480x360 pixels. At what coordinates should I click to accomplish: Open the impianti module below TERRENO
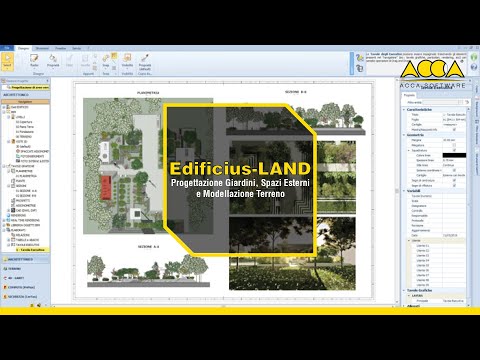14,278
